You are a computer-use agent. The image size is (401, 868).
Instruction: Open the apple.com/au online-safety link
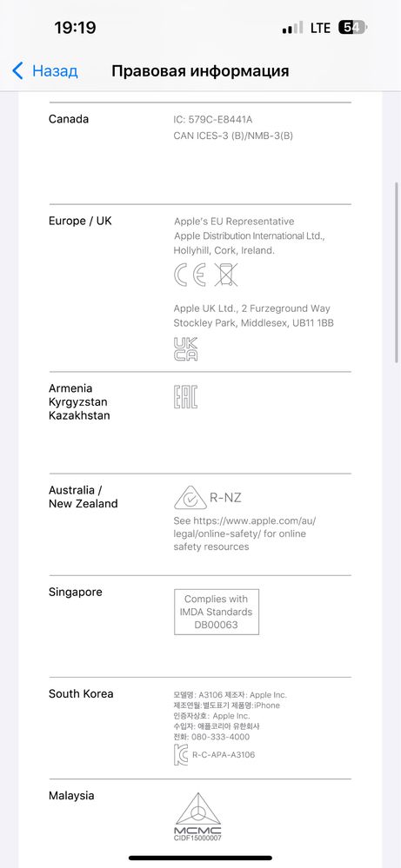(x=244, y=527)
